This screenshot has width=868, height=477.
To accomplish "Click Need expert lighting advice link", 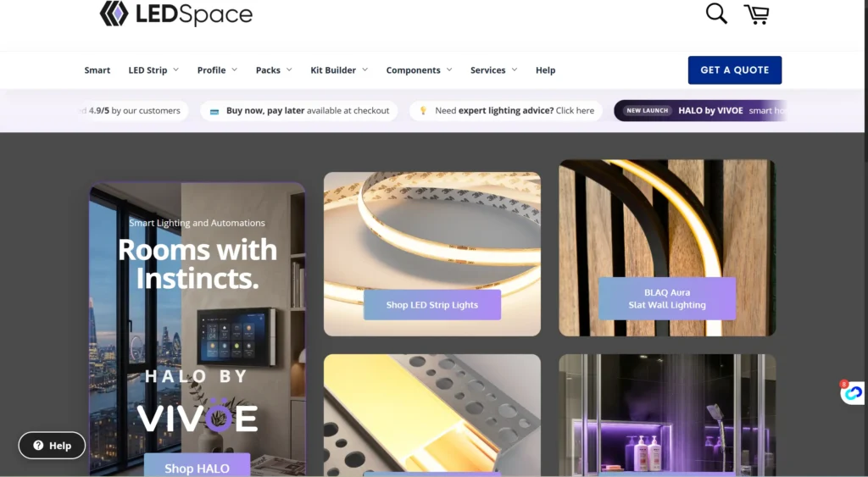I will 506,111.
